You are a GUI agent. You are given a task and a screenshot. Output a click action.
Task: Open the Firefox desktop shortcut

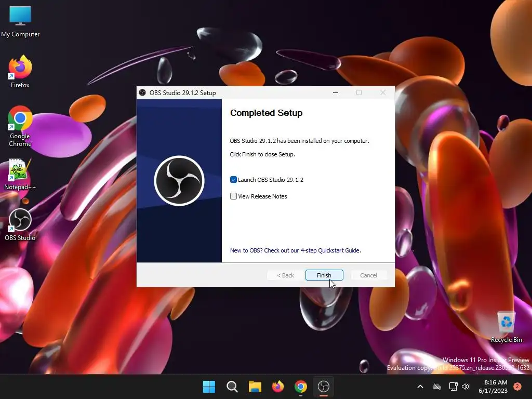[x=20, y=72]
